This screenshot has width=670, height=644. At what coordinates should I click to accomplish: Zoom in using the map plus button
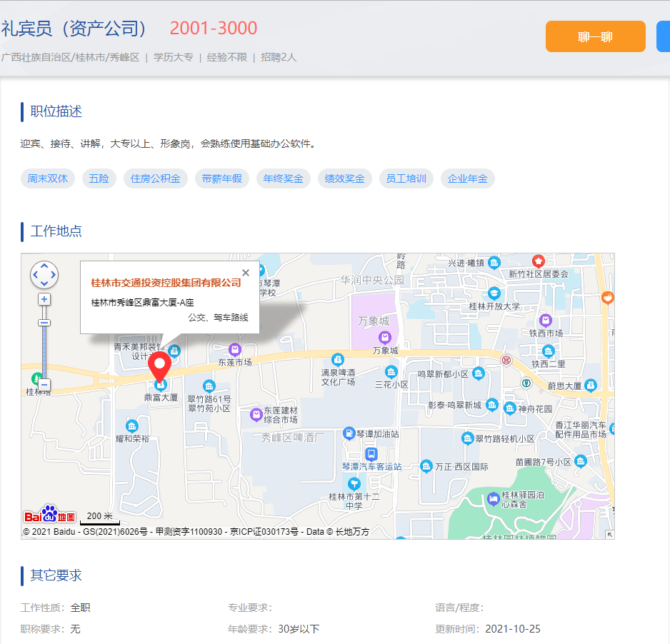coord(44,299)
